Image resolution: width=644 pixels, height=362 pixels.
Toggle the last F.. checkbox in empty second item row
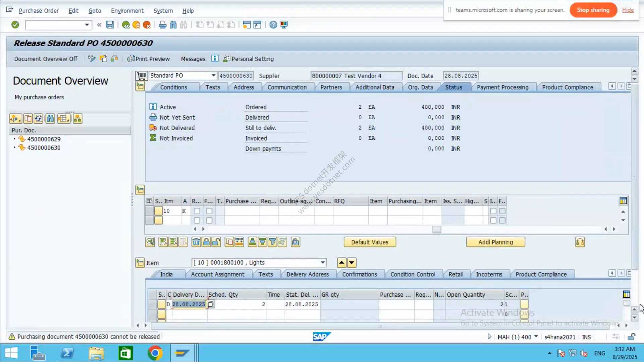(x=502, y=220)
